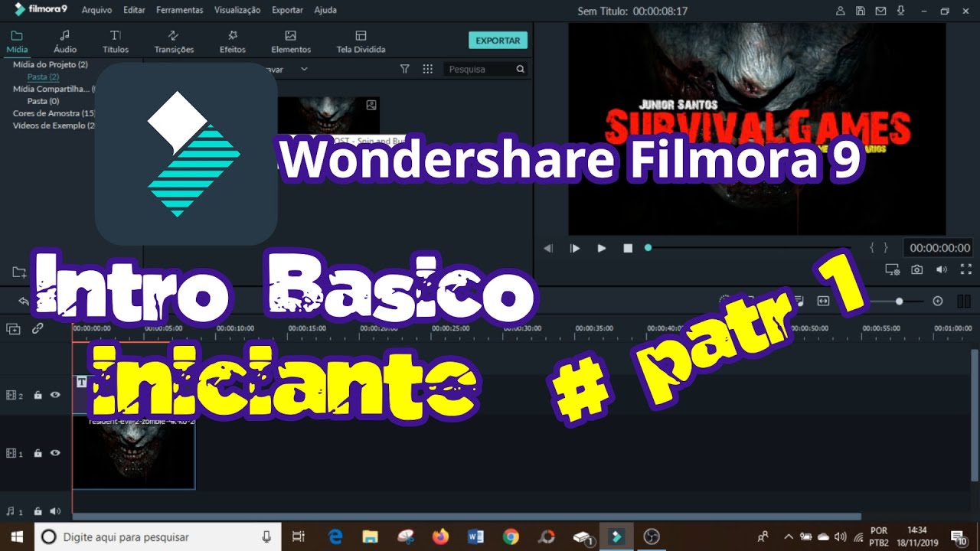980x551 pixels.
Task: Click the grid view options icon
Action: 428,69
